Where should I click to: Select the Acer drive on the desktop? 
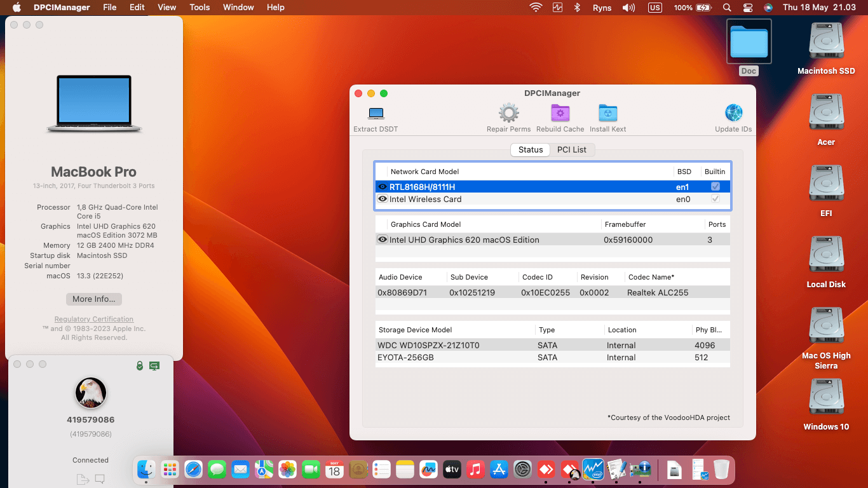click(x=826, y=113)
